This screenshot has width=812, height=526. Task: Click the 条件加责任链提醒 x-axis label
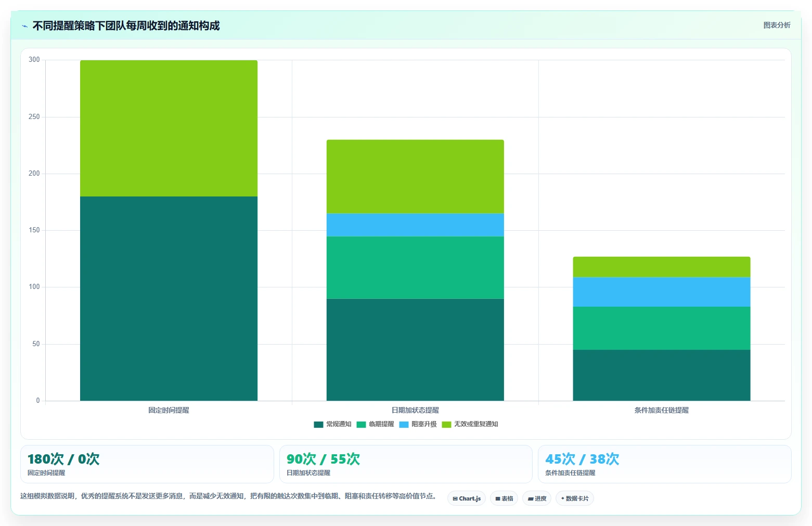tap(662, 411)
